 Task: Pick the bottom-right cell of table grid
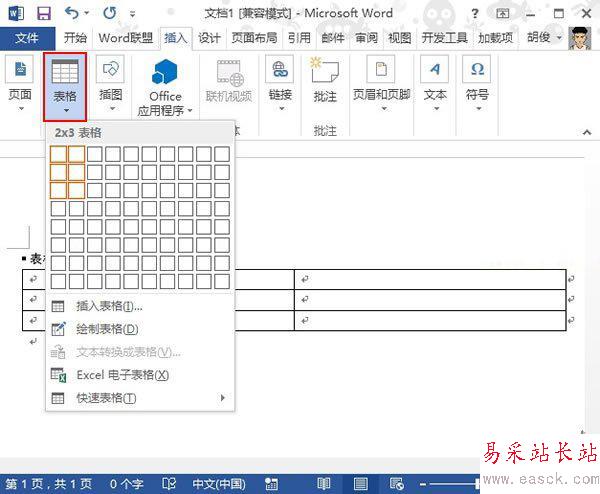[222, 281]
